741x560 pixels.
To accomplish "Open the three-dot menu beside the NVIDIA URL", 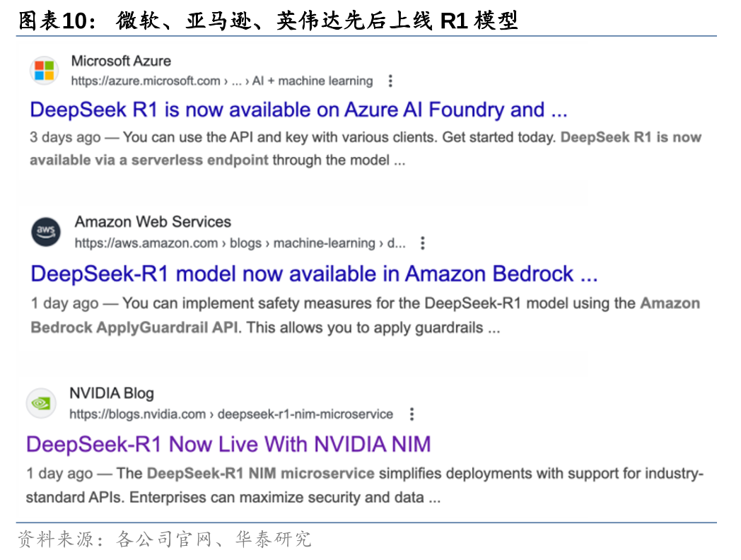I will point(412,414).
